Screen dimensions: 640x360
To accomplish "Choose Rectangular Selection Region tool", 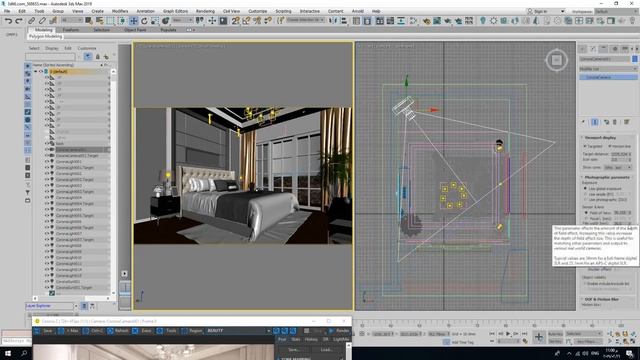I will 110,20.
